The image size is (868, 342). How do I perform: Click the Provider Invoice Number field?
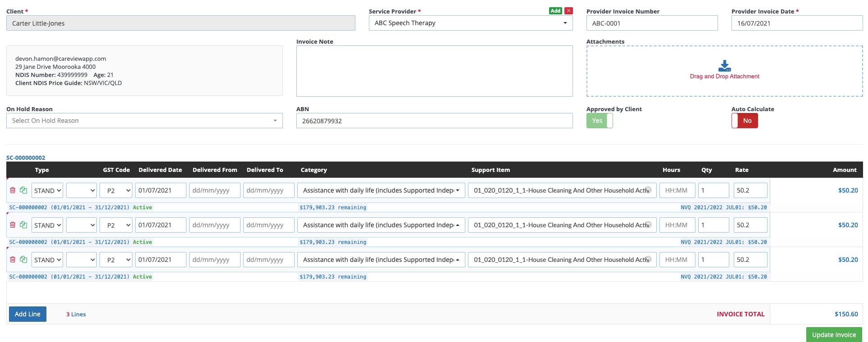(652, 23)
